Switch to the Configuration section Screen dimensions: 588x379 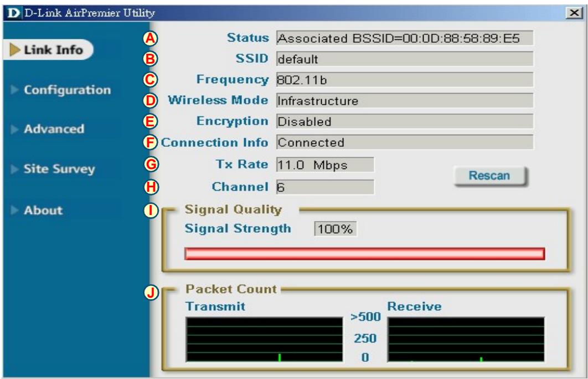pyautogui.click(x=67, y=90)
